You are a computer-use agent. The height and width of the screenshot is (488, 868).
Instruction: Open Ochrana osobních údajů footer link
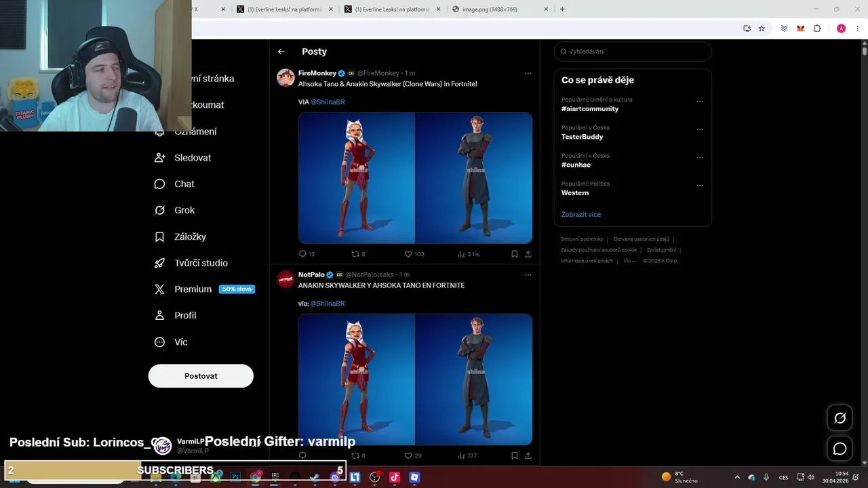coord(641,239)
